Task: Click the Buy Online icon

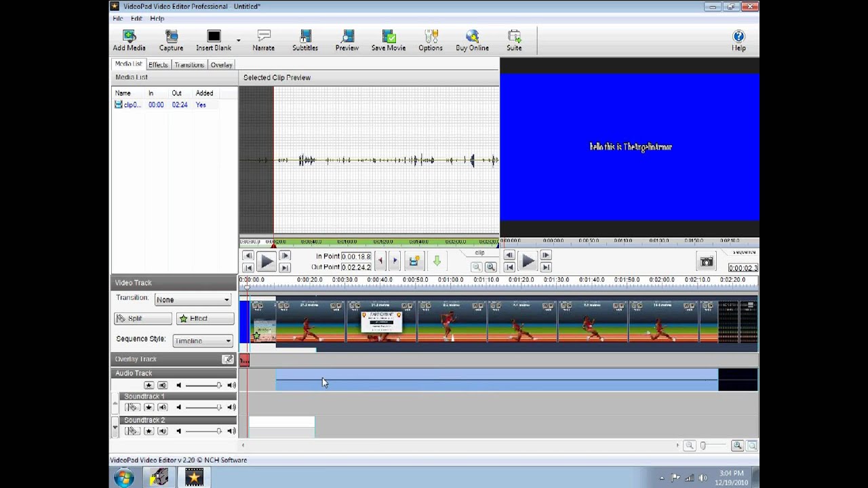Action: pos(472,41)
